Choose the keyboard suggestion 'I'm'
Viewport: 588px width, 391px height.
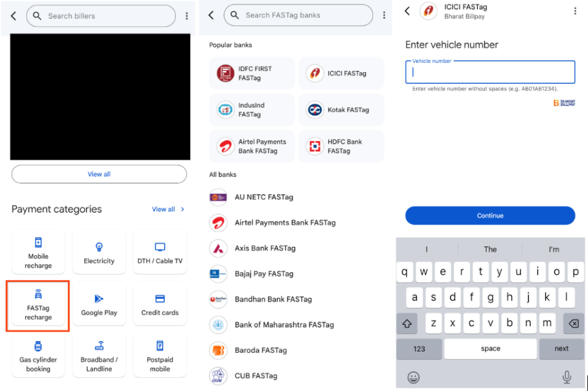coord(553,249)
